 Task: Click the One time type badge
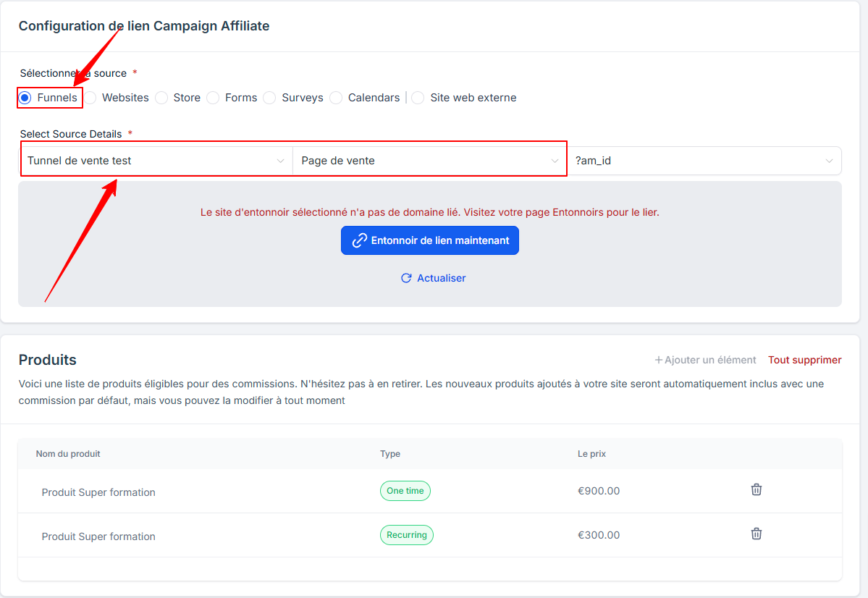tap(405, 491)
